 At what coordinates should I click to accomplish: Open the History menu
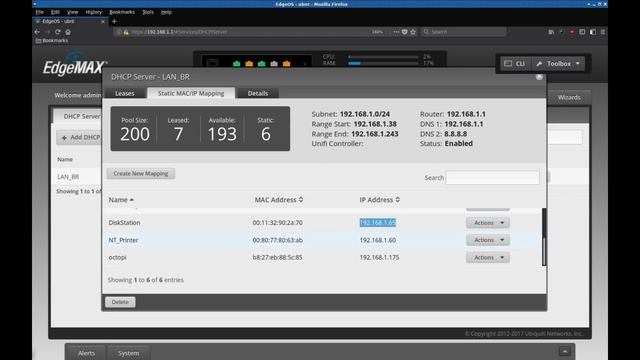pyautogui.click(x=93, y=12)
